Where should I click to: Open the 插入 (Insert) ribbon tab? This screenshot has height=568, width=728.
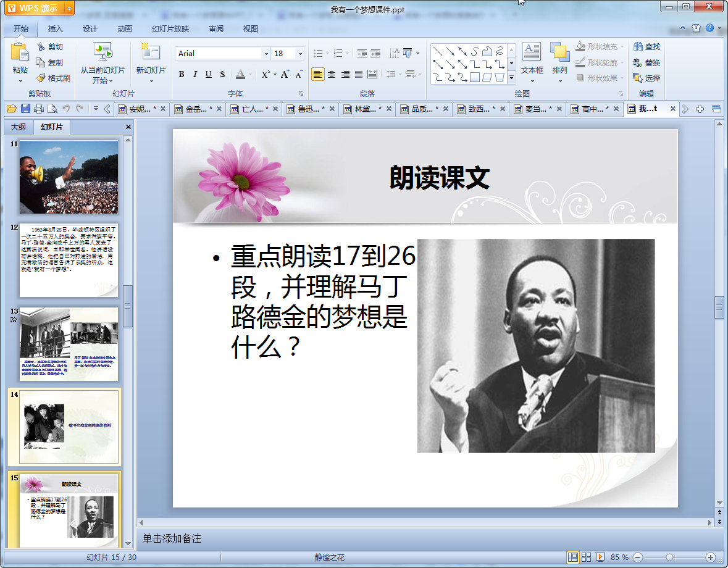pos(55,29)
